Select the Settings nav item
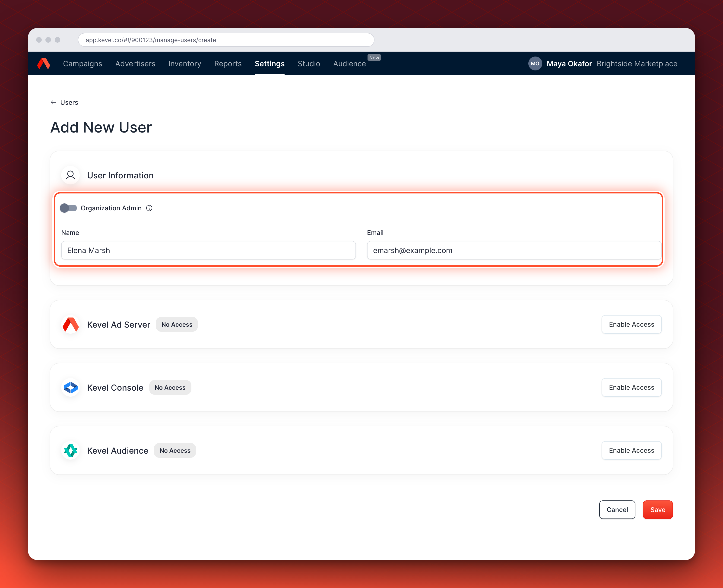Viewport: 723px width, 588px height. click(x=270, y=64)
